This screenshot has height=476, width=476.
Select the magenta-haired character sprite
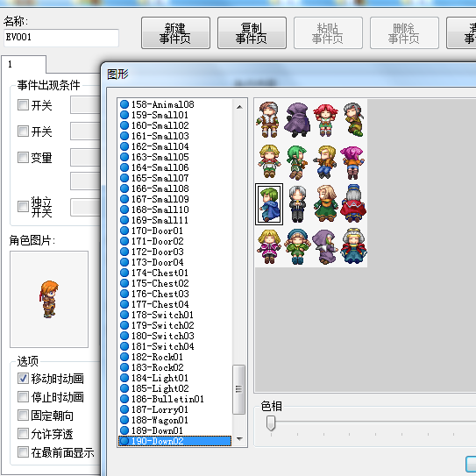pyautogui.click(x=352, y=162)
